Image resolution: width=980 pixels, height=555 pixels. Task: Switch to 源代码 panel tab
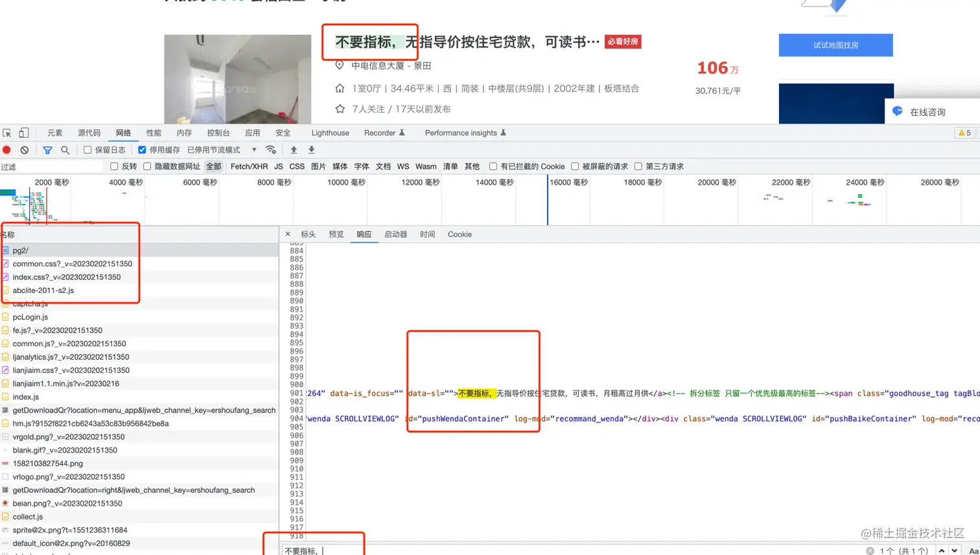click(89, 133)
